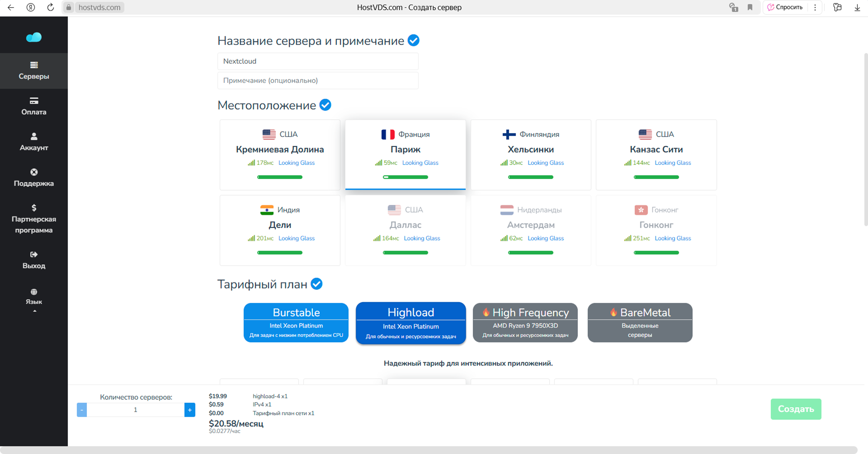The width and height of the screenshot is (868, 454).
Task: Open the three-dot menu beside Спросить
Action: (x=815, y=7)
